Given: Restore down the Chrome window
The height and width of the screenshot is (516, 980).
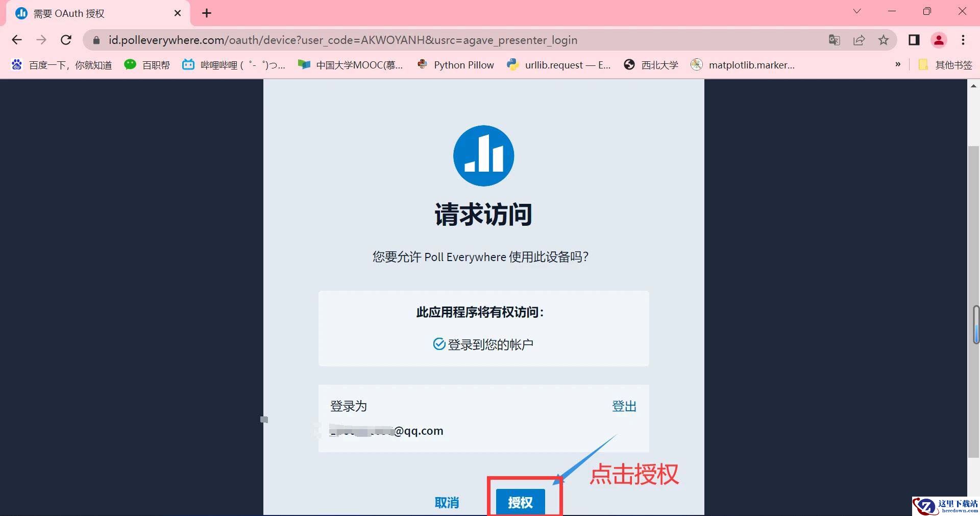Looking at the screenshot, I should 927,11.
